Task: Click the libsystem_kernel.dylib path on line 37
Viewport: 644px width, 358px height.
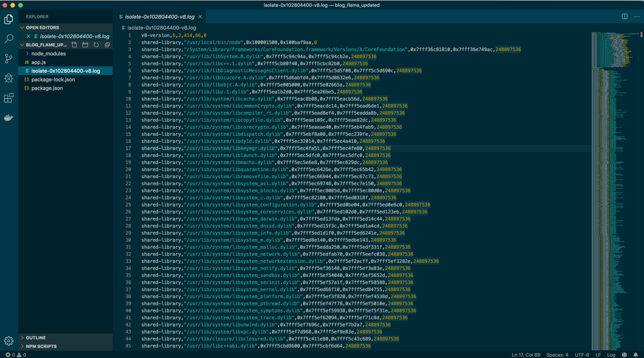Action: coord(240,289)
